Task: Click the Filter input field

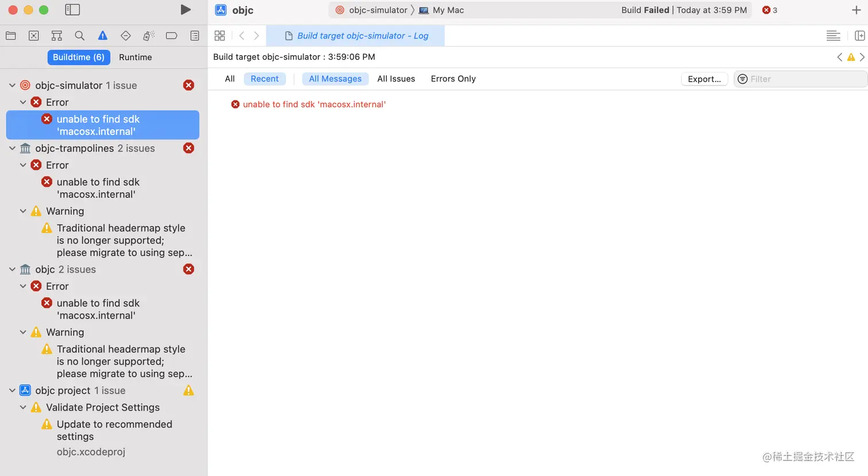Action: point(801,79)
